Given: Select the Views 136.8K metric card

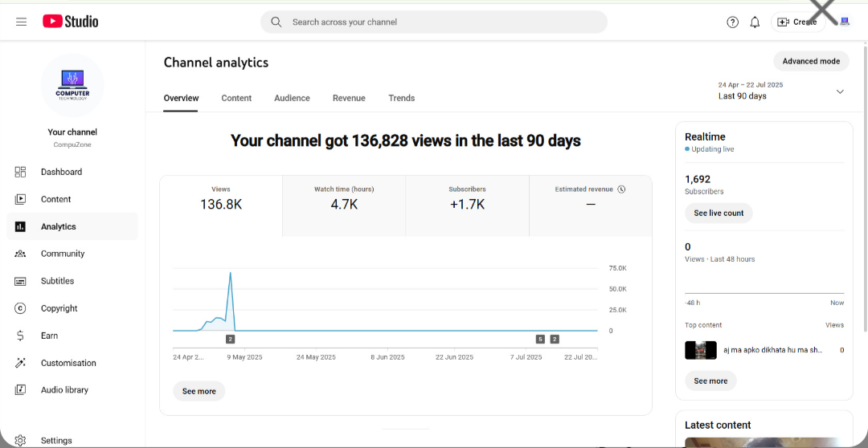Looking at the screenshot, I should 221,206.
